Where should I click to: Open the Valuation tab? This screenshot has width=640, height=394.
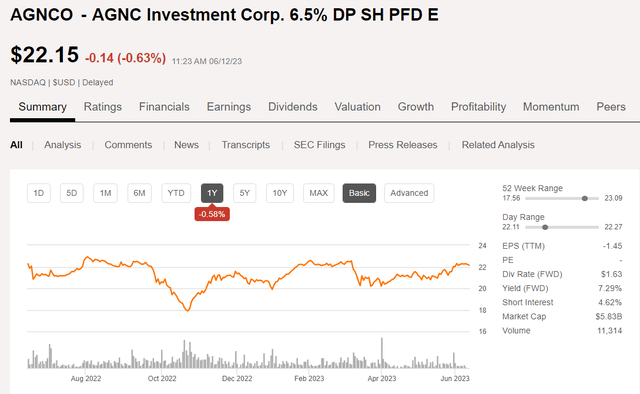358,107
